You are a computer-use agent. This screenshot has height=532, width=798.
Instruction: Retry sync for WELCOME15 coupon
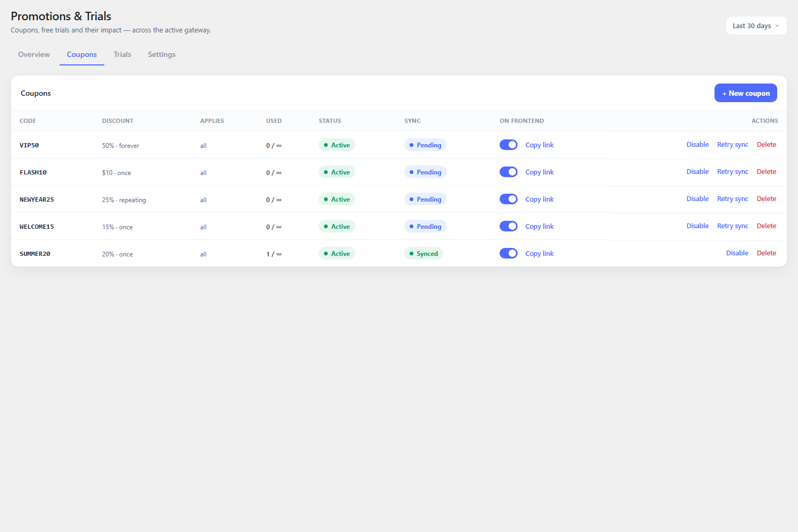pos(733,226)
